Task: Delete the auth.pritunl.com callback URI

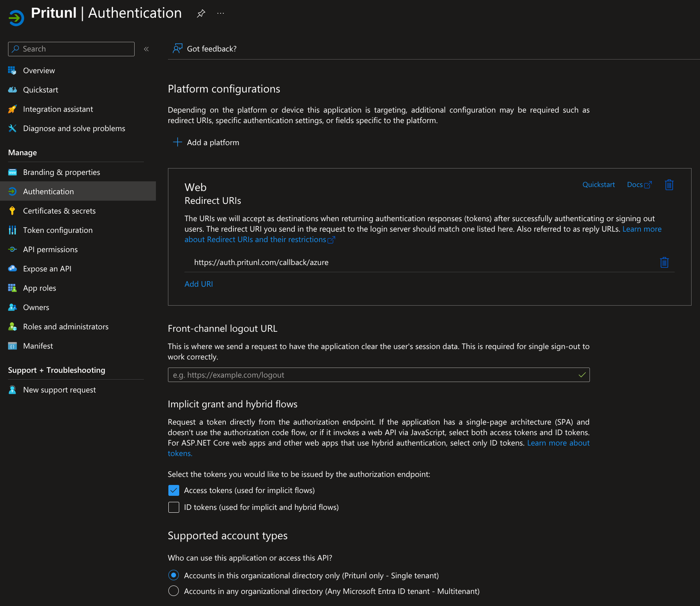Action: (x=664, y=262)
